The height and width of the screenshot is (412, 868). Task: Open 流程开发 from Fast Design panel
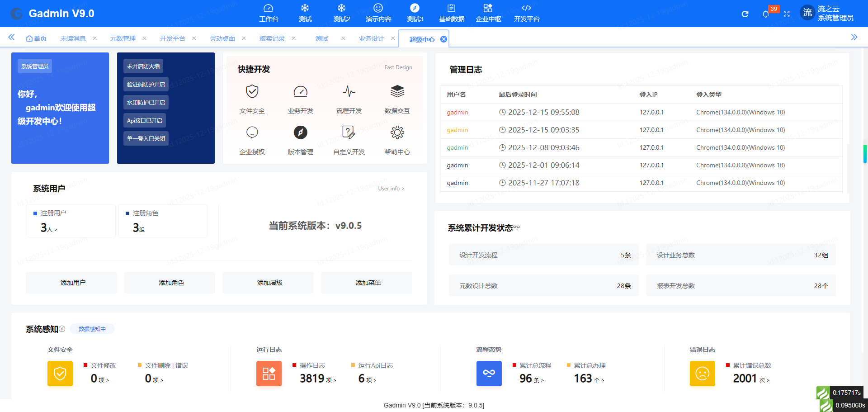[x=349, y=91]
